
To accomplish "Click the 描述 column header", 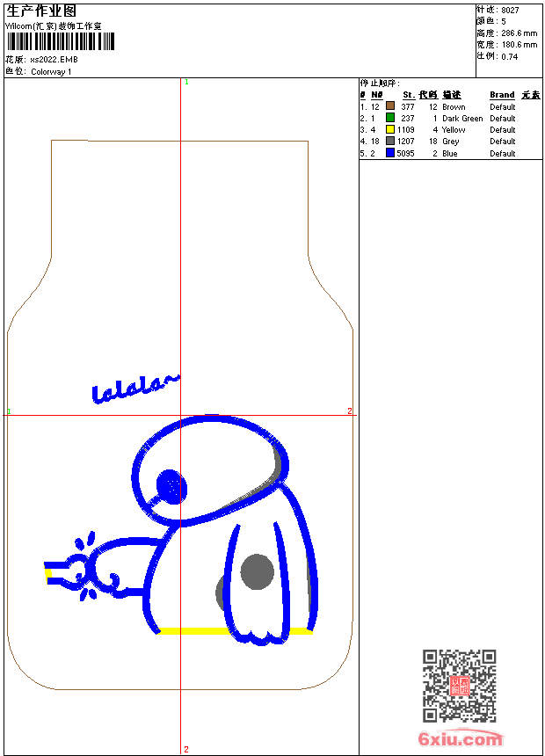I will click(452, 95).
